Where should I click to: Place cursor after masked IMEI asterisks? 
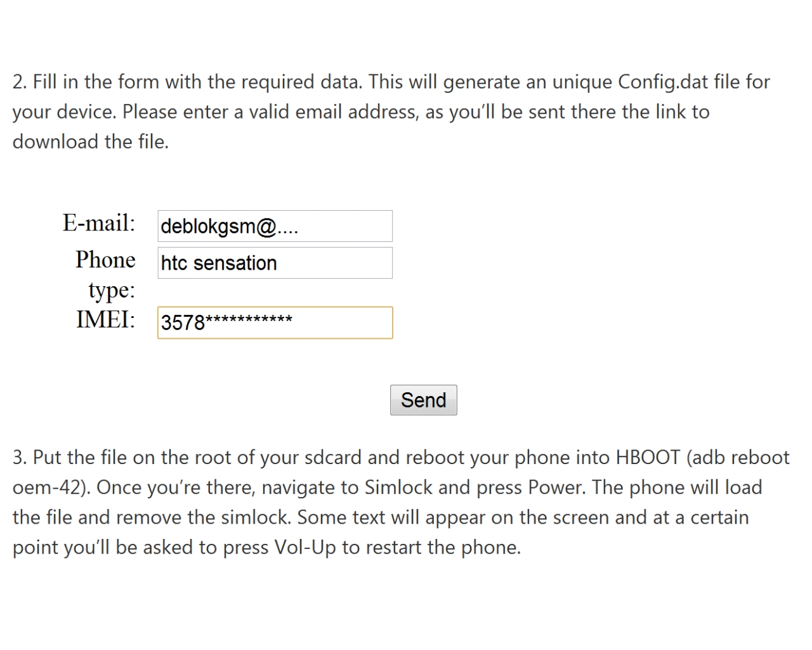coord(294,322)
